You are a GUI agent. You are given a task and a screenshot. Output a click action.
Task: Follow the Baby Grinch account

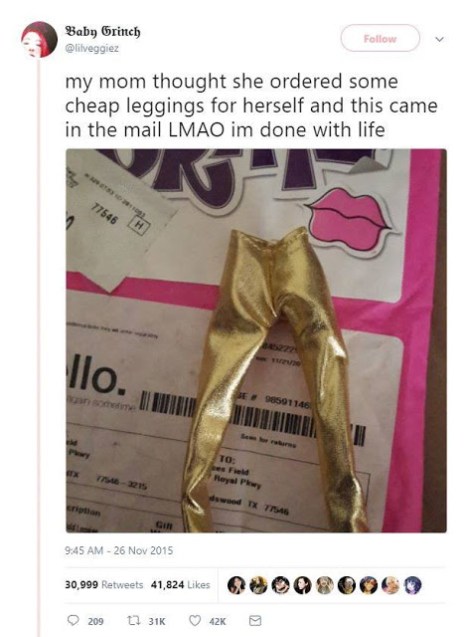click(x=380, y=38)
